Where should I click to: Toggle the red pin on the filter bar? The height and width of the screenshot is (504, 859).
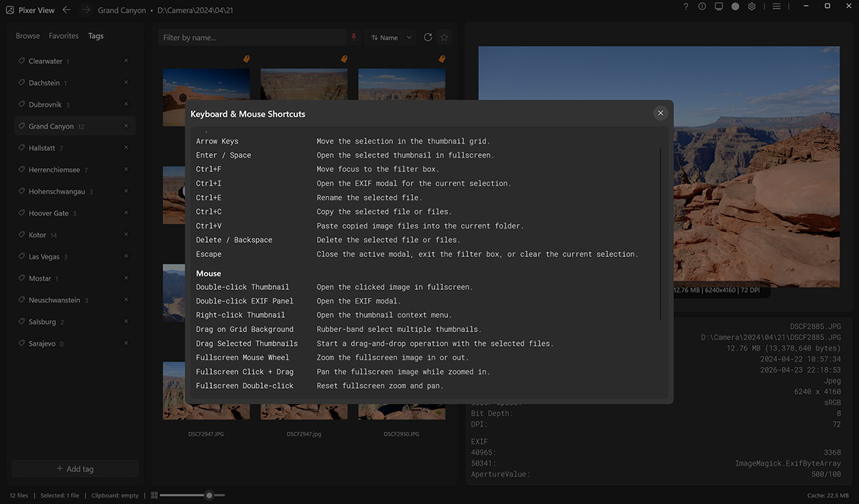coord(354,37)
